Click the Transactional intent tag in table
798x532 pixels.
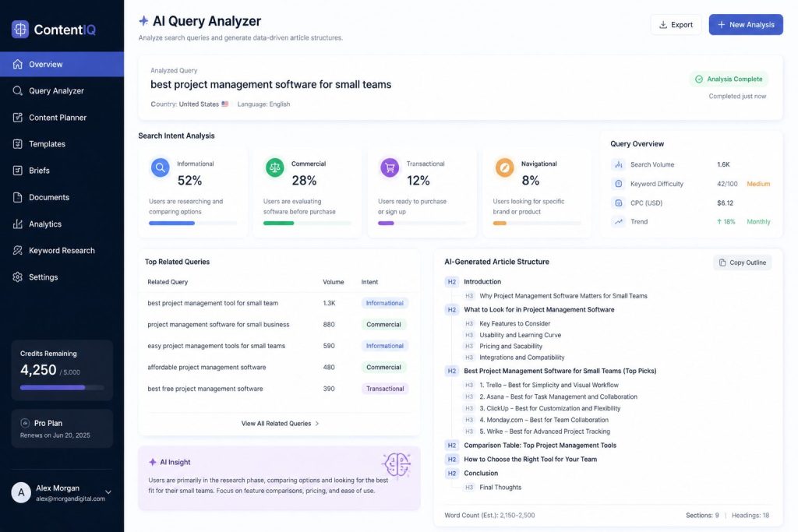[x=385, y=389]
